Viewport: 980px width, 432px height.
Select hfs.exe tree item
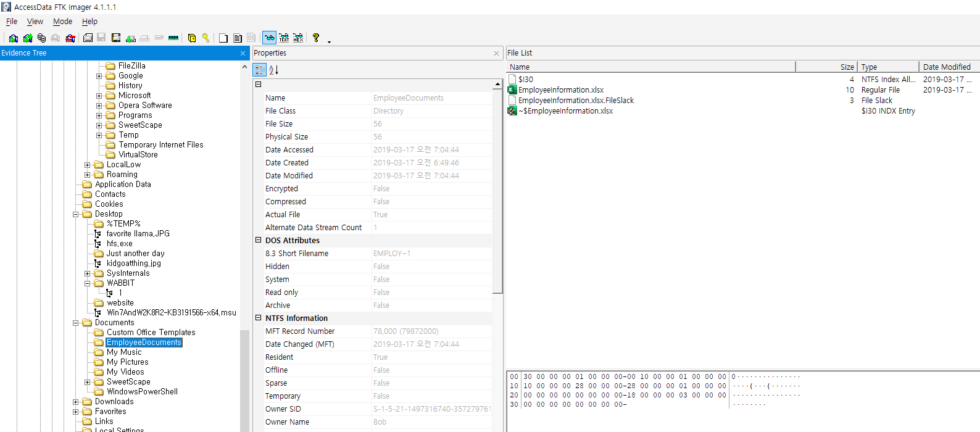click(119, 244)
